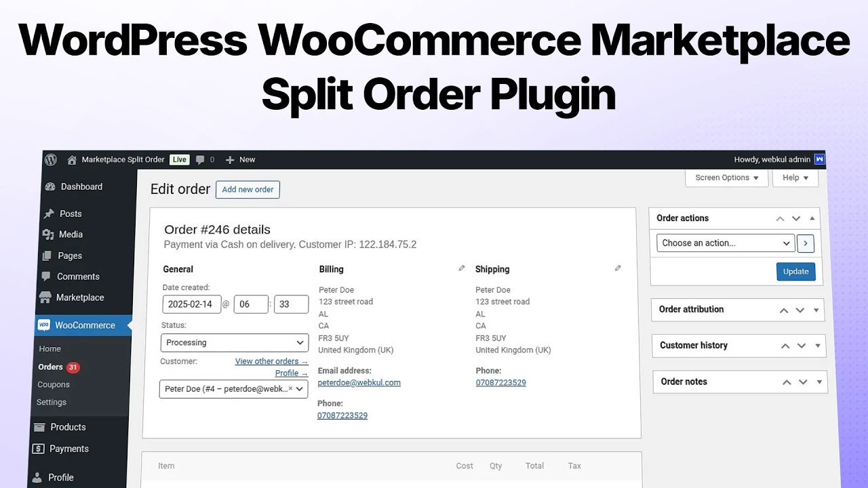
Task: Open WooCommerce Home submenu
Action: pyautogui.click(x=50, y=349)
